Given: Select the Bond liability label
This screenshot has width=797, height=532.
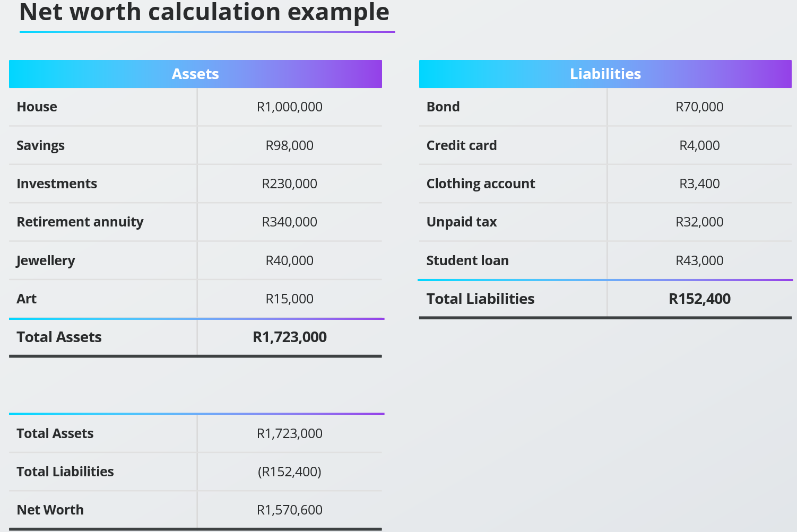Looking at the screenshot, I should tap(443, 107).
